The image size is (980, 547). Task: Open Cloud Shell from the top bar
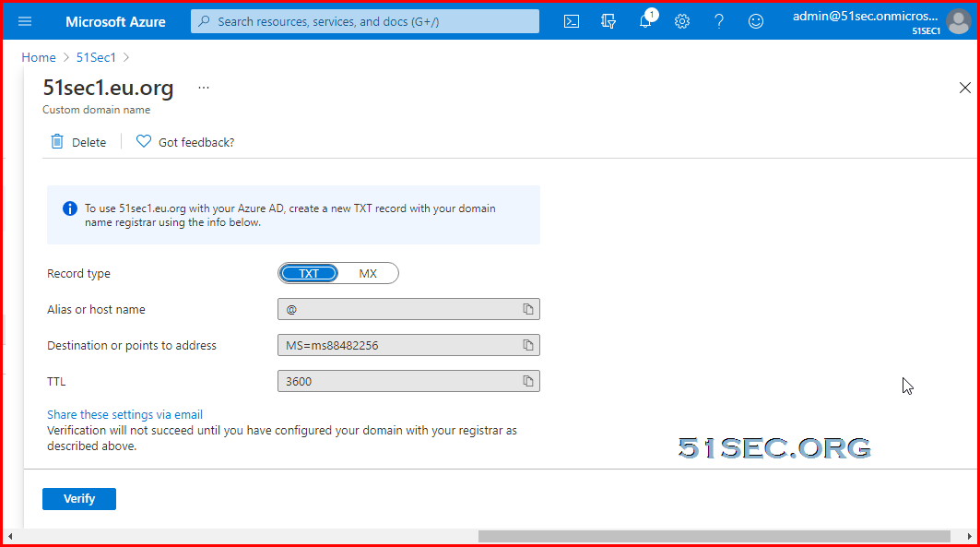572,21
